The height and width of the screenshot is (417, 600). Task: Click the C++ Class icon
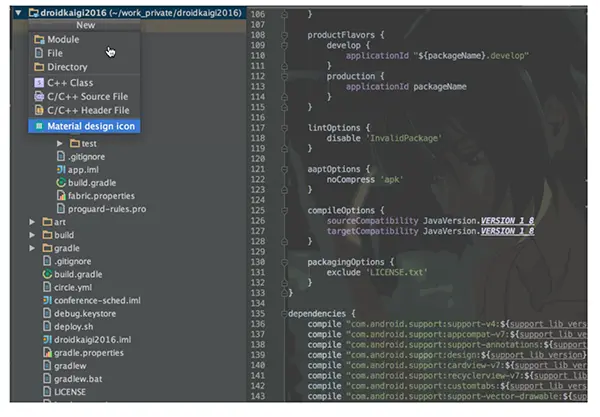click(39, 83)
